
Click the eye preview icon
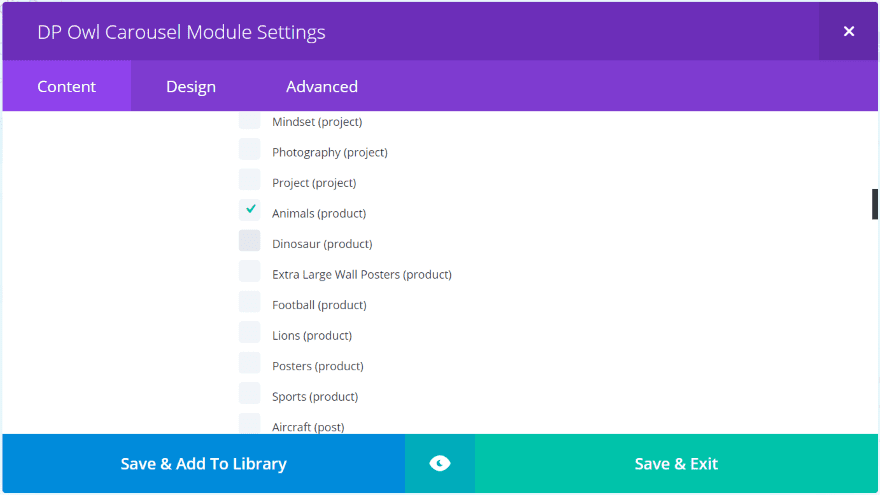[440, 463]
